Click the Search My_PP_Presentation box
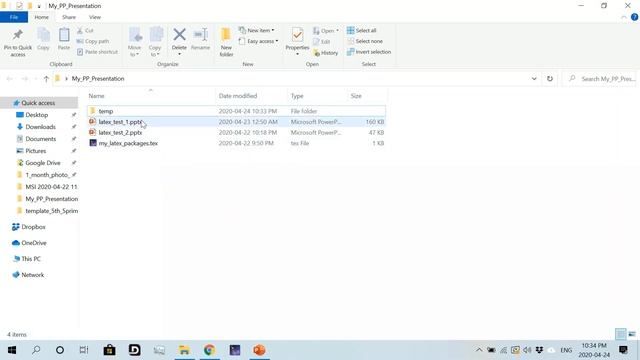 [601, 79]
